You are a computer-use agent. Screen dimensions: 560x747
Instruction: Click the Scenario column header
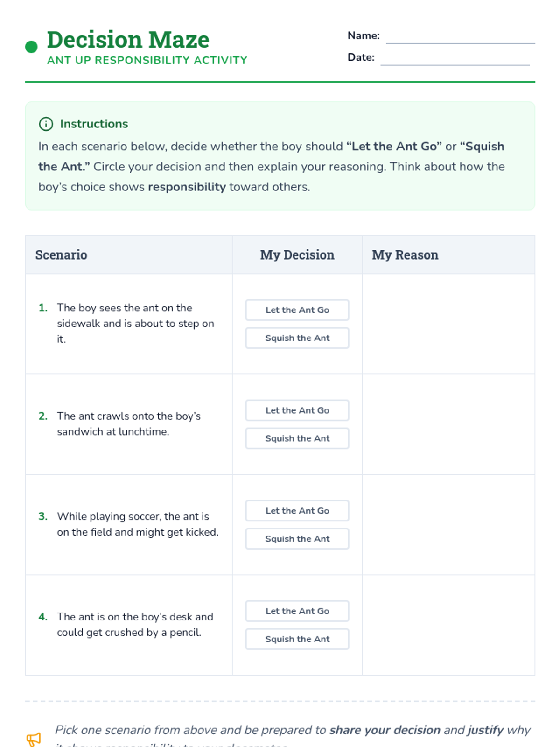(x=61, y=255)
